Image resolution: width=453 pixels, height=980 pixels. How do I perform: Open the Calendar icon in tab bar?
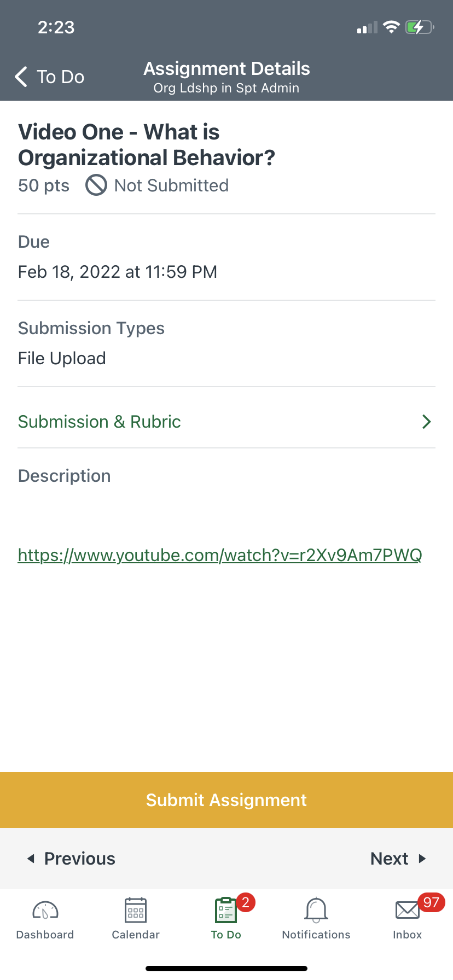tap(136, 911)
